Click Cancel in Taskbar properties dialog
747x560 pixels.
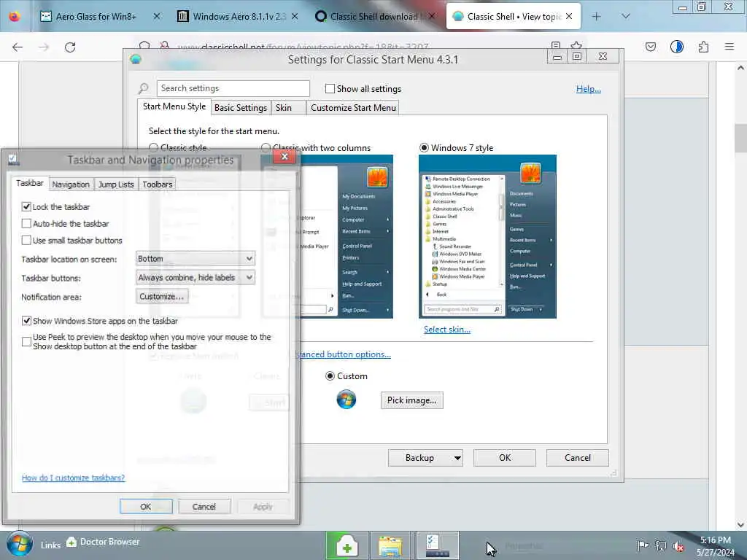point(204,507)
